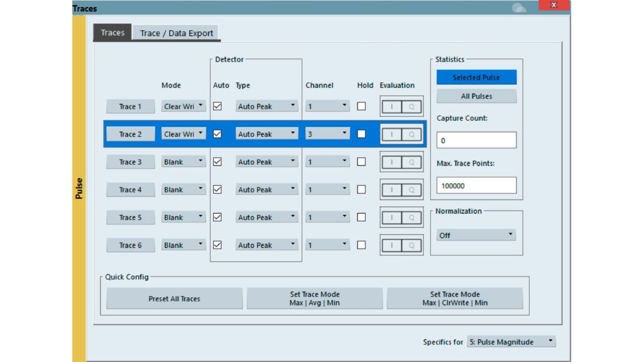Select the I evaluation icon for Trace 2
Image resolution: width=644 pixels, height=362 pixels.
point(392,134)
